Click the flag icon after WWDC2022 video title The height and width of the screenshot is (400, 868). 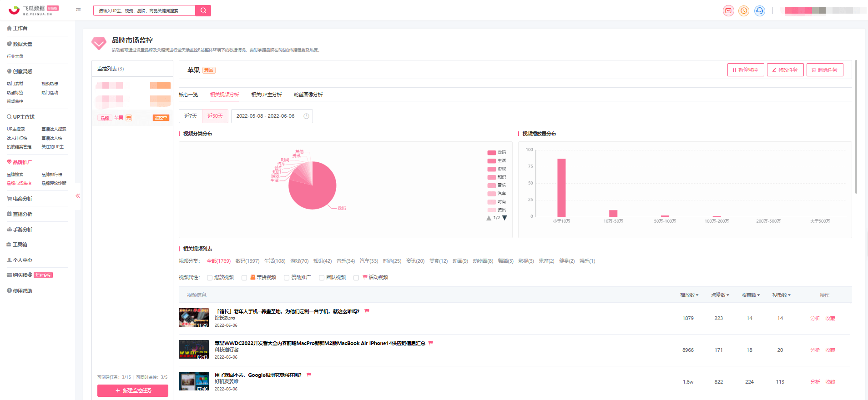pyautogui.click(x=430, y=343)
